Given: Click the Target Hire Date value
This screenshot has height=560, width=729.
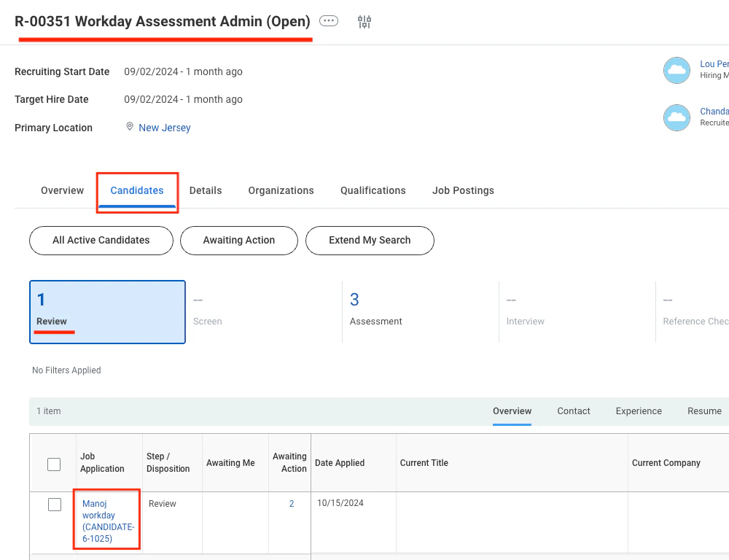Looking at the screenshot, I should [x=183, y=100].
